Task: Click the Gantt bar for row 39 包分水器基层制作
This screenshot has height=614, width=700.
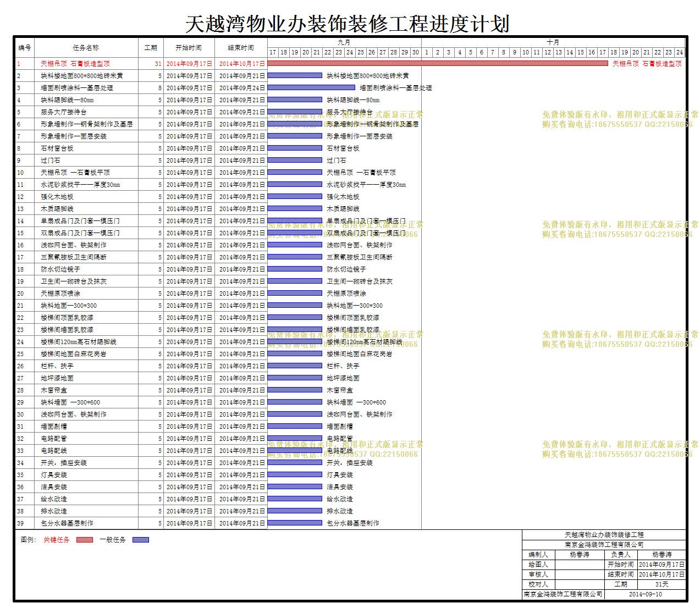Action: [295, 523]
